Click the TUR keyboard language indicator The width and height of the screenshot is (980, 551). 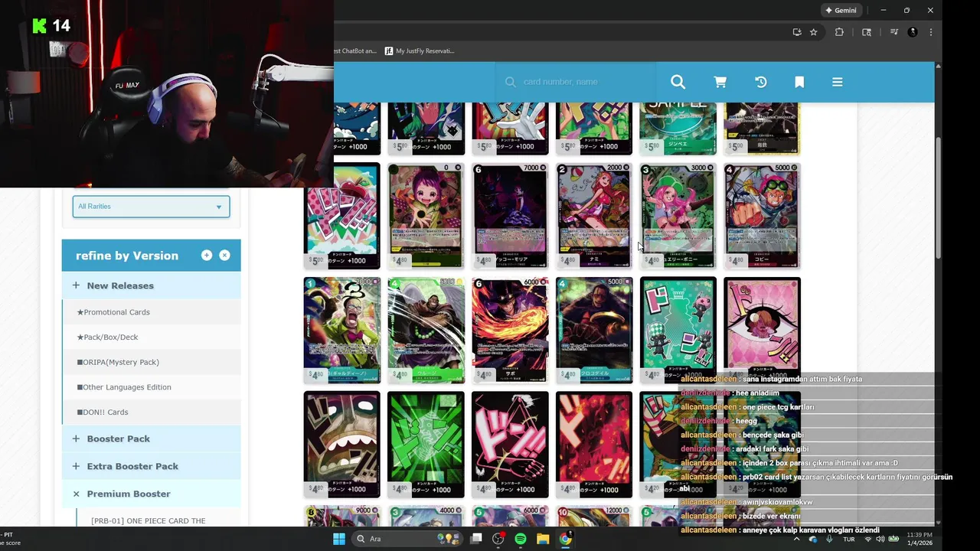coord(848,539)
